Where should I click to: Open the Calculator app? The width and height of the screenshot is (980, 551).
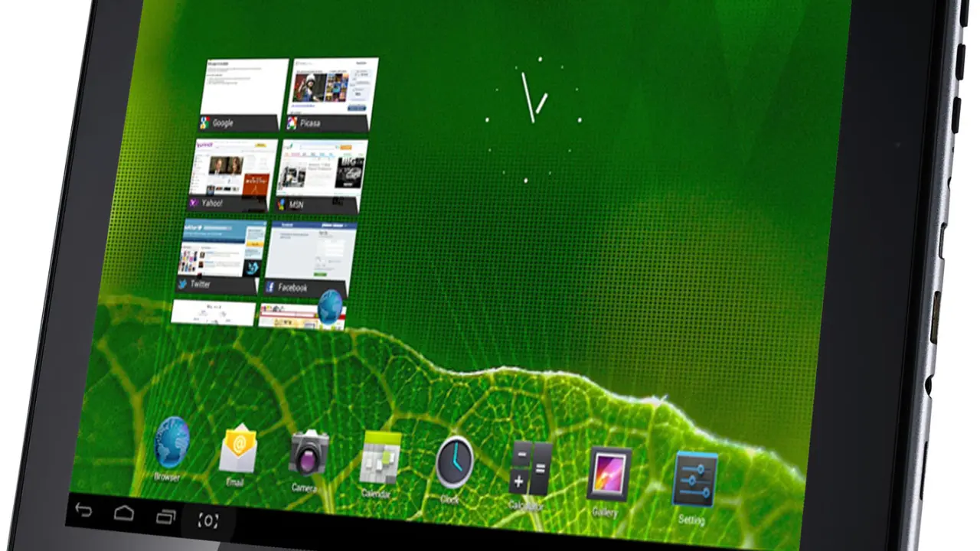[x=530, y=468]
